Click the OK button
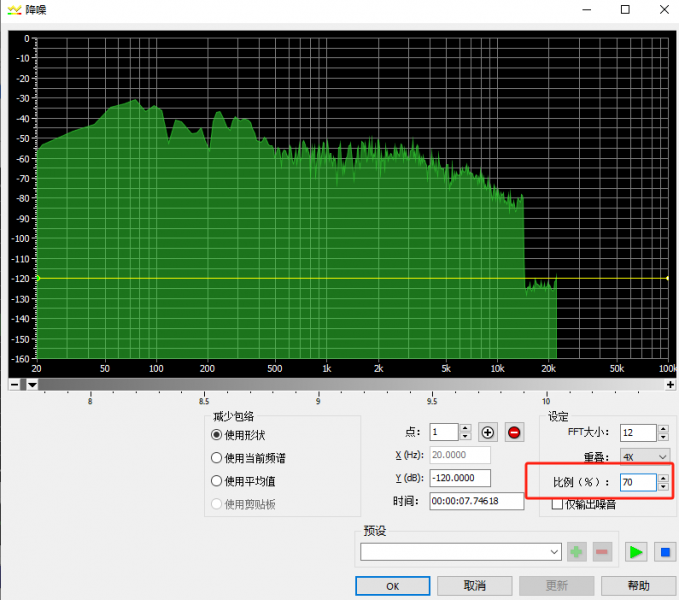Screen dimensions: 679x600 click(x=393, y=586)
